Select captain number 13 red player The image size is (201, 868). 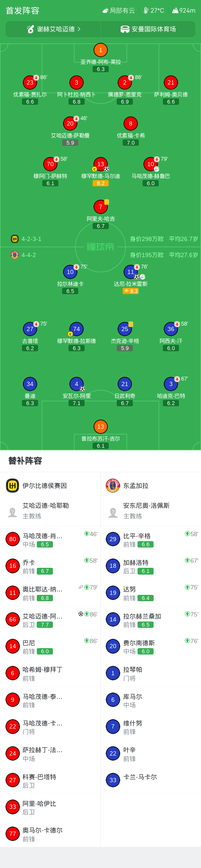[100, 164]
